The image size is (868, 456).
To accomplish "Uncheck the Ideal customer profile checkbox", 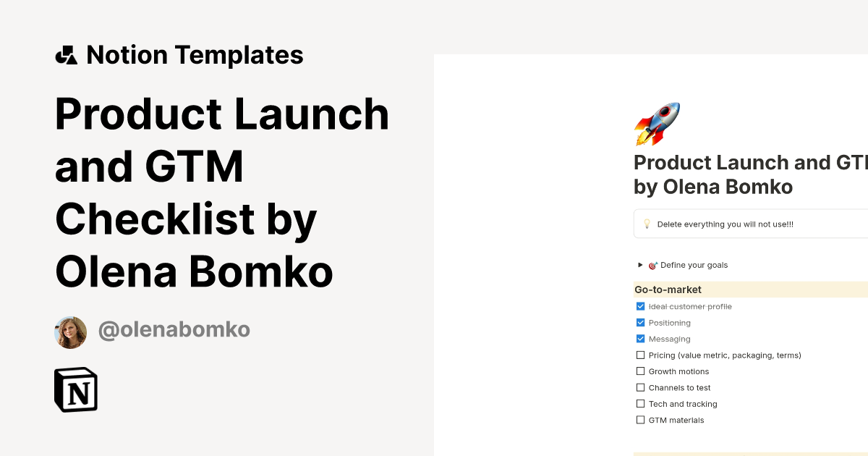I will click(640, 306).
